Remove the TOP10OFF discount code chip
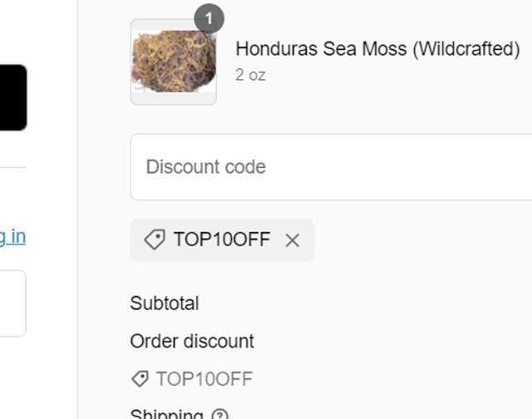This screenshot has width=532, height=419. 292,240
